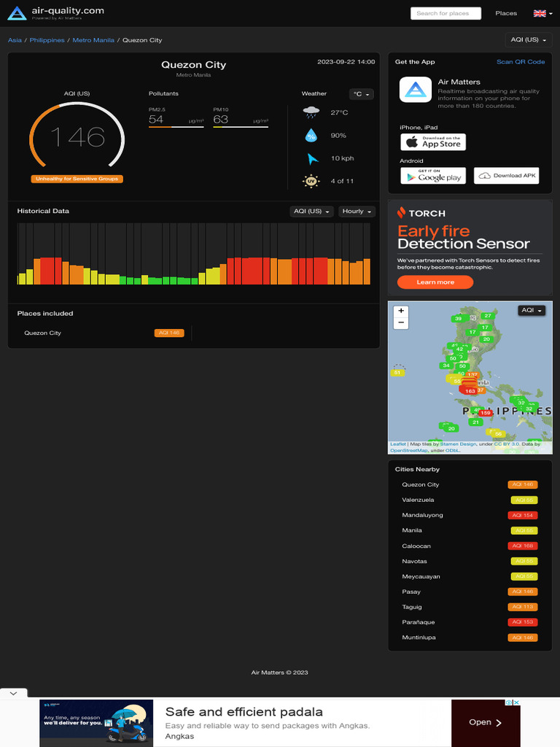
Task: Collapse the bottom ad banner chevron
Action: [x=13, y=694]
